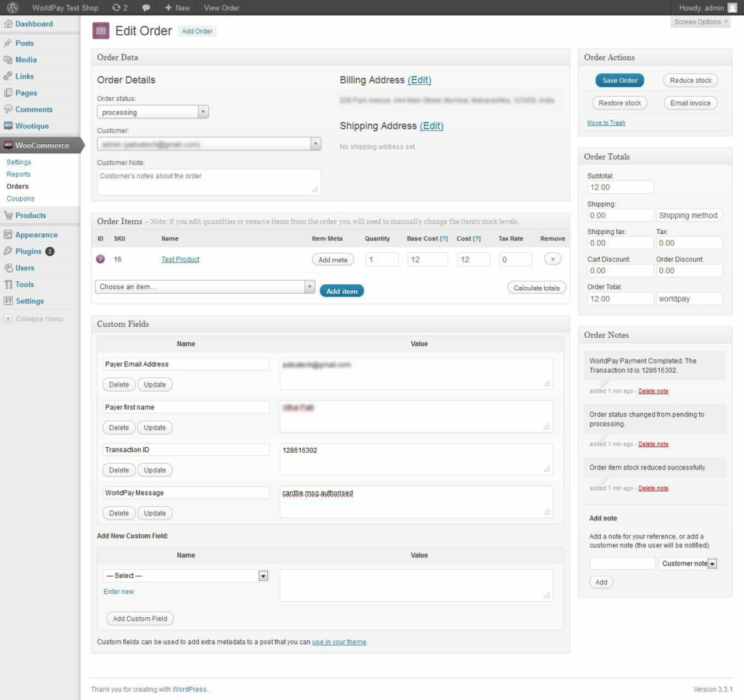Image resolution: width=744 pixels, height=700 pixels.
Task: Click Edit link for Shipping Address
Action: coord(432,126)
